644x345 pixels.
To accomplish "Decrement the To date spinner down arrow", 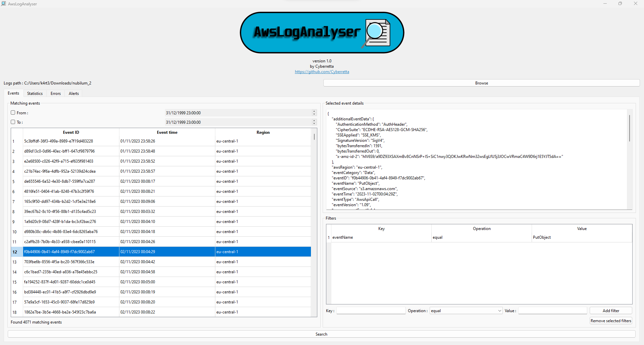I will click(x=314, y=124).
